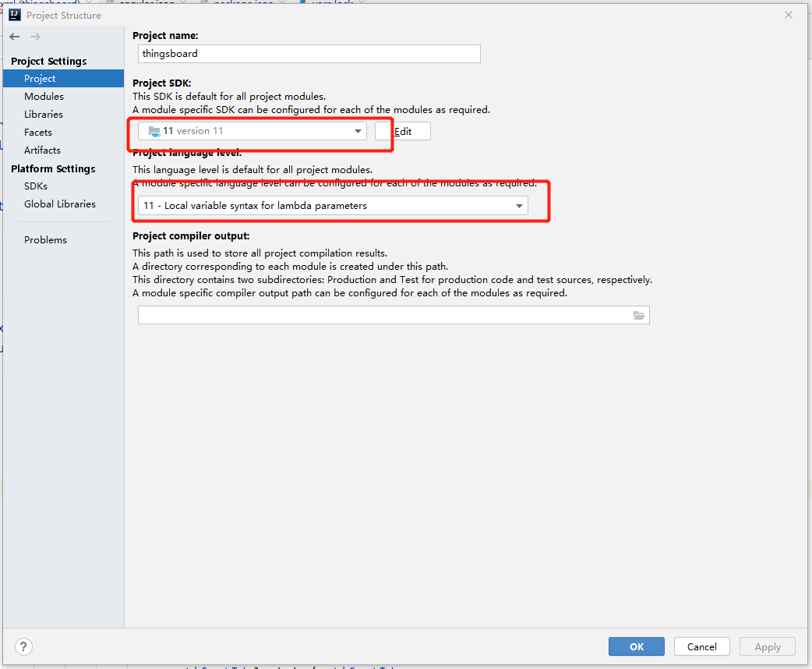Click the 'Project compiler output:' label
The image size is (812, 669).
click(191, 236)
